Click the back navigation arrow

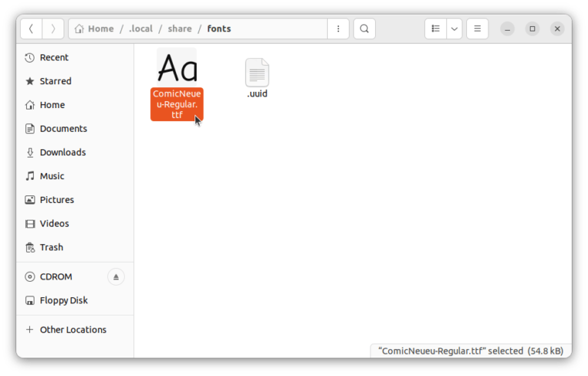[31, 29]
